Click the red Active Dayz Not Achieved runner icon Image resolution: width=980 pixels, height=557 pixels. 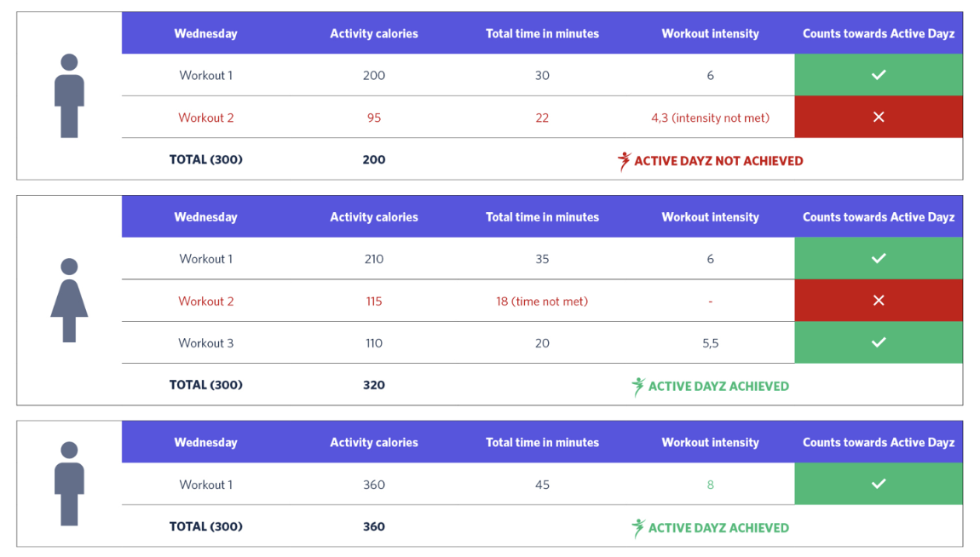[624, 161]
